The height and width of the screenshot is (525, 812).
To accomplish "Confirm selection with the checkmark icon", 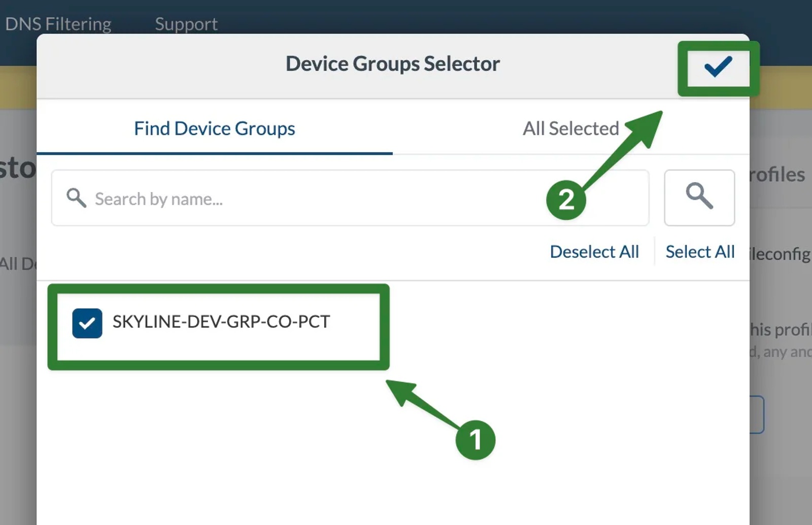I will pos(718,67).
